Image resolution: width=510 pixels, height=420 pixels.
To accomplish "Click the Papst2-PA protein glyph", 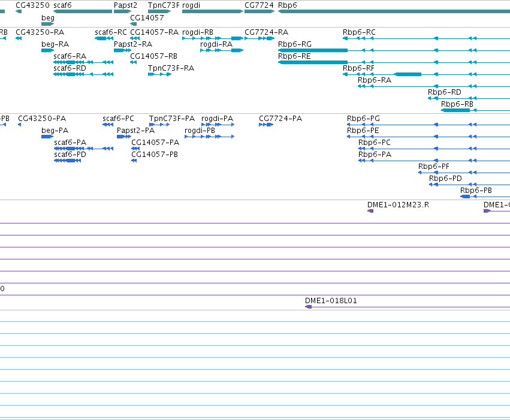I will click(x=124, y=137).
